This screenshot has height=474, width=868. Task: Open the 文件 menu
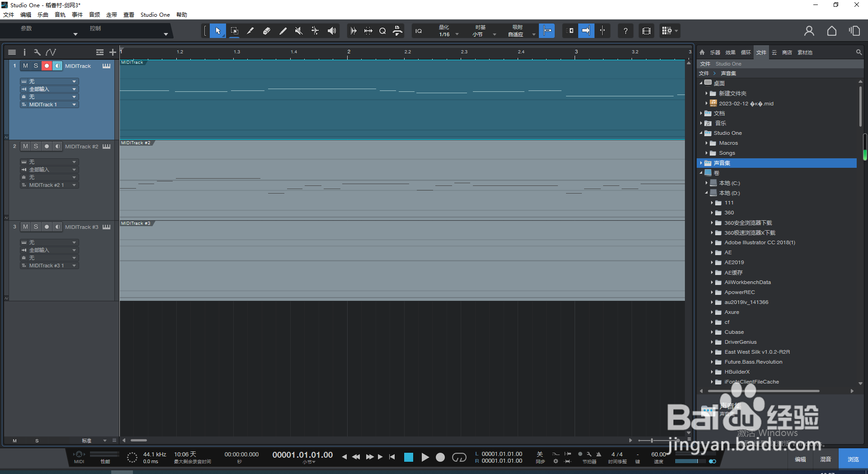(9, 14)
